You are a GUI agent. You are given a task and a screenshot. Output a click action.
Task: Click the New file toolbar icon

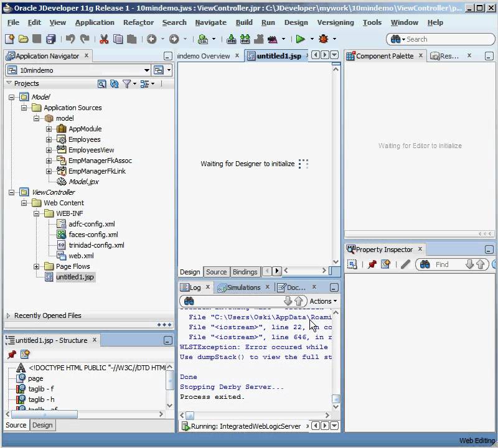[9, 39]
